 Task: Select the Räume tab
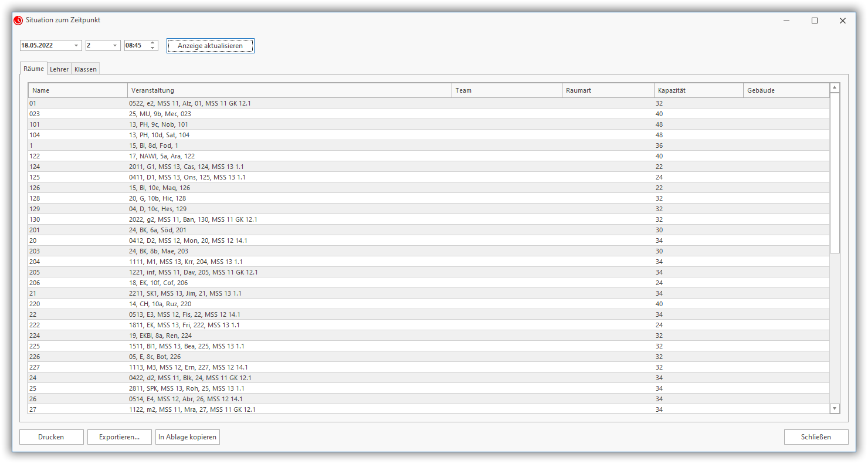click(x=33, y=69)
